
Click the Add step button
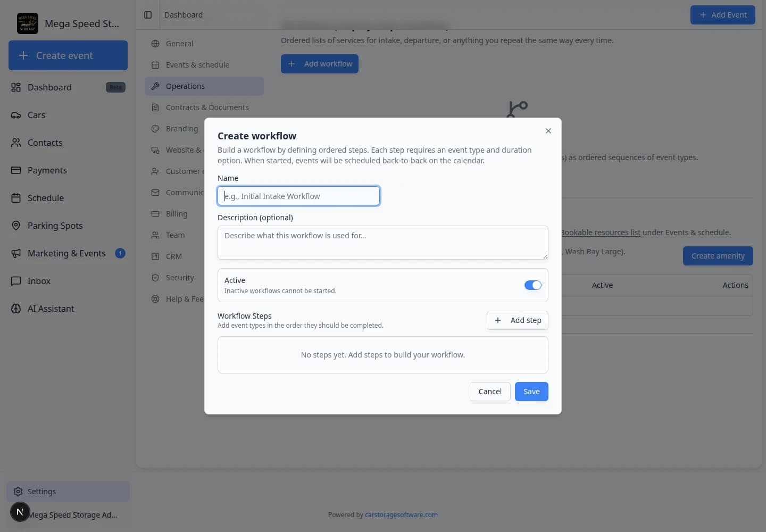pos(518,320)
